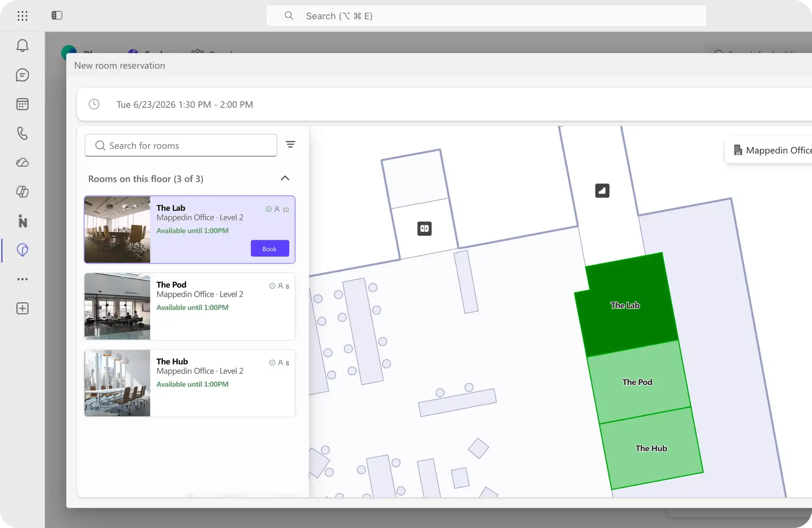The height and width of the screenshot is (528, 812).
Task: Open the Calls phone icon
Action: click(x=22, y=133)
